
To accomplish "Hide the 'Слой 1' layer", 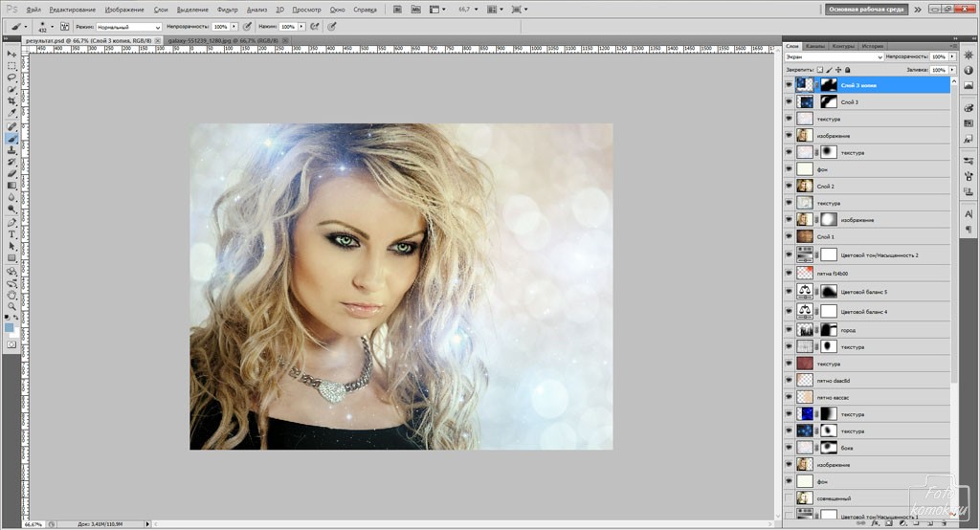I will pyautogui.click(x=790, y=236).
